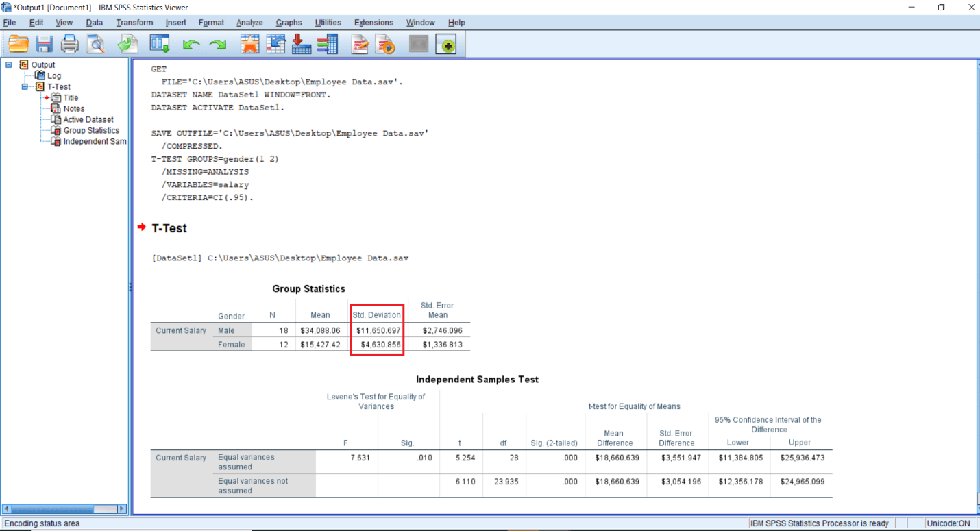Click the Export document toolbar icon

click(x=127, y=45)
